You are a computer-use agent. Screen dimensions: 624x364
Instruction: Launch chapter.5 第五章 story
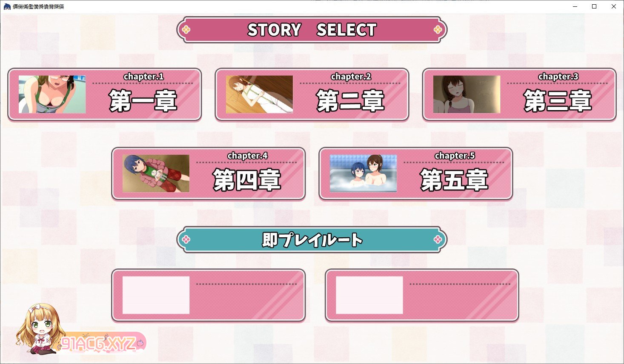(415, 173)
